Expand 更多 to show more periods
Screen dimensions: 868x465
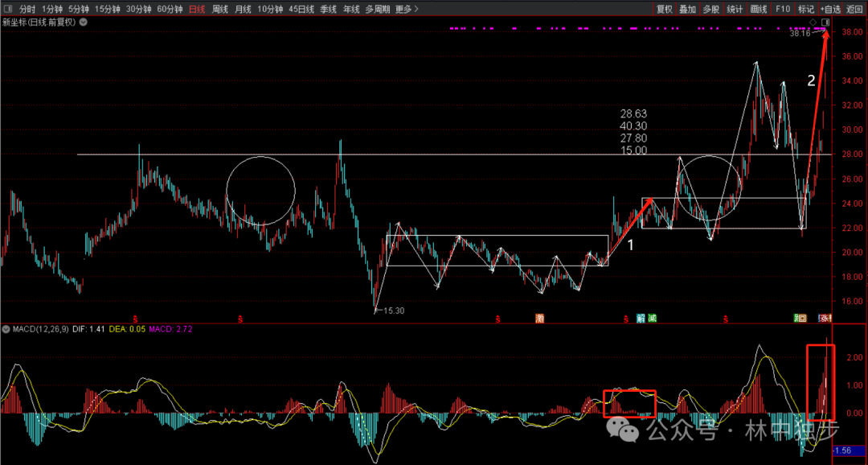tap(407, 9)
